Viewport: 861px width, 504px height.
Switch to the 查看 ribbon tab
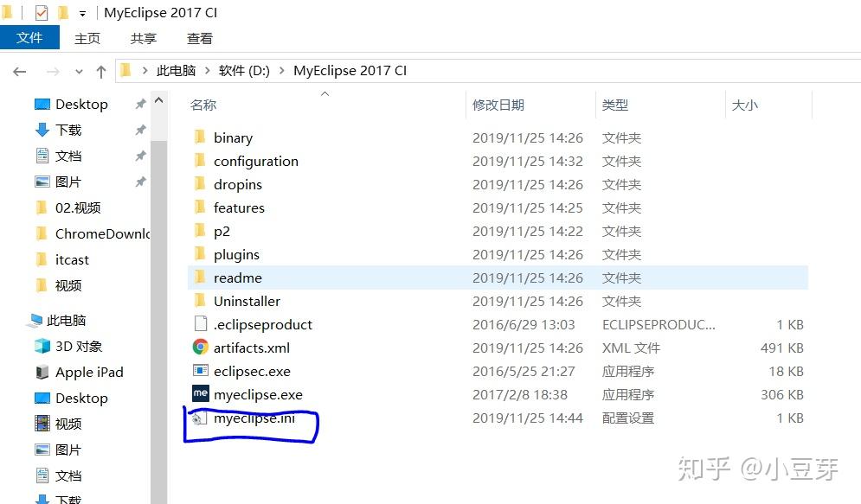[x=199, y=38]
